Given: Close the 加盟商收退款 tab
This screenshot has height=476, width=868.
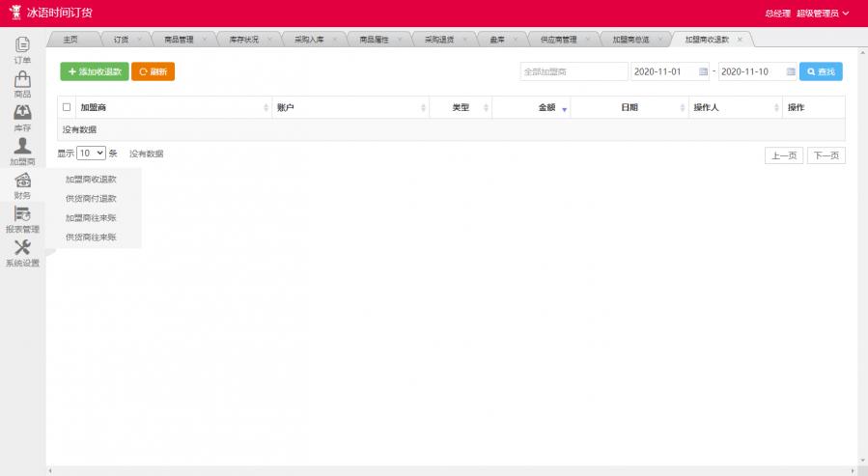Looking at the screenshot, I should (x=740, y=40).
